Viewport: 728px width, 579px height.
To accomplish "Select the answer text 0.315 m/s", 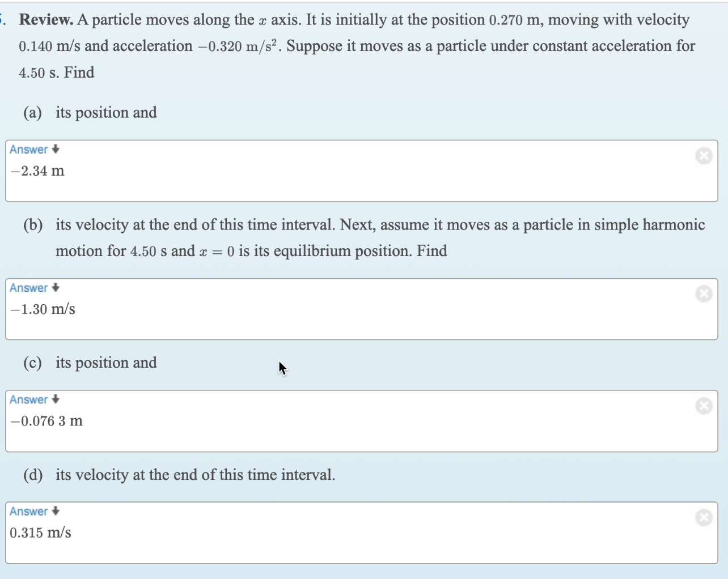I will click(40, 532).
